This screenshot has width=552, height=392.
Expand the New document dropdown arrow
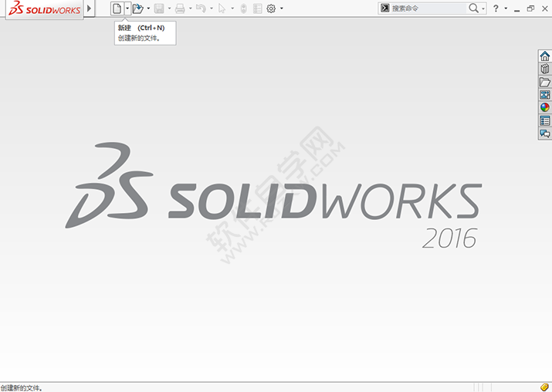tap(127, 8)
